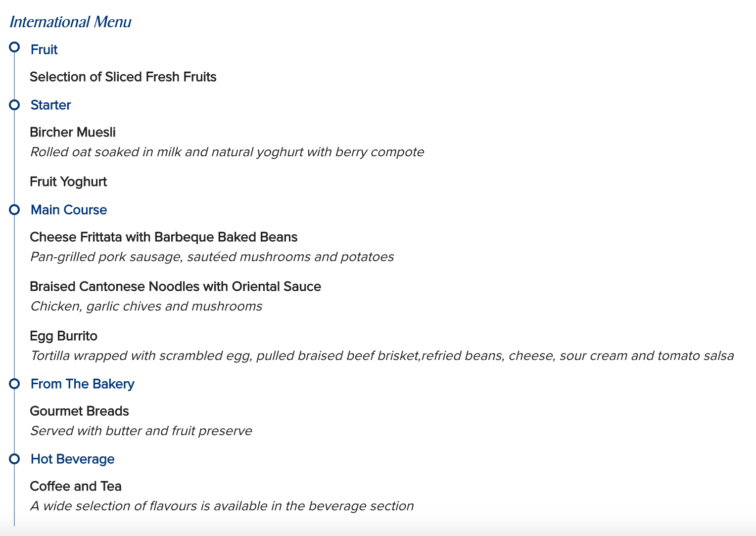The image size is (756, 536).
Task: Click the International Menu title
Action: click(x=70, y=22)
